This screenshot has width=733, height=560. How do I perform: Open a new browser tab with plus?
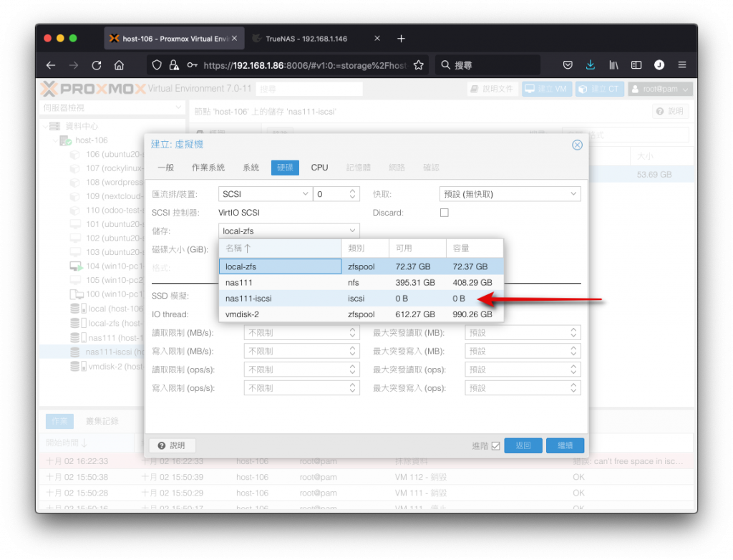tap(401, 39)
